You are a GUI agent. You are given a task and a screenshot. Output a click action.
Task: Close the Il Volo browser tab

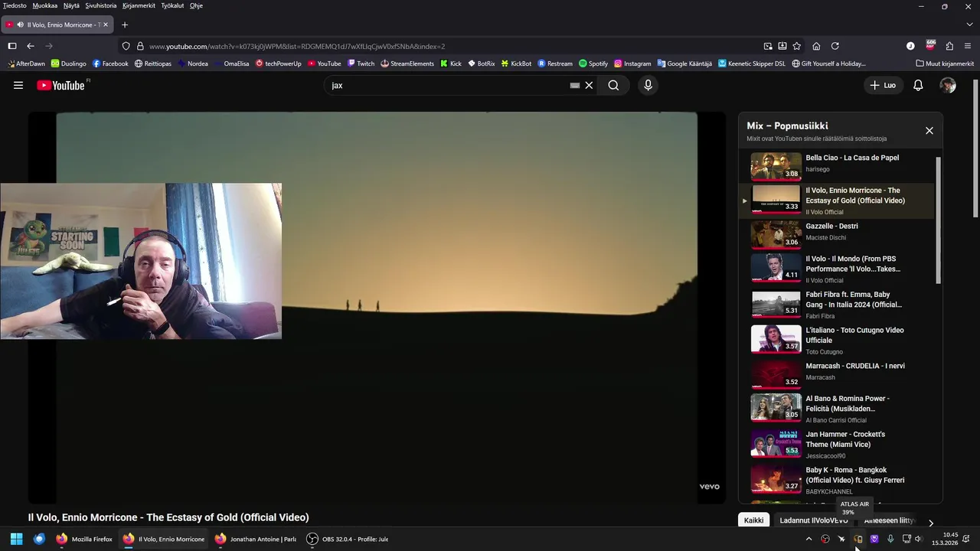click(106, 24)
